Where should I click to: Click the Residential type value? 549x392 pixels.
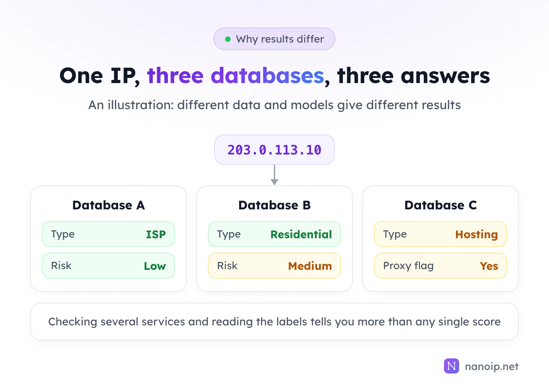[x=301, y=234]
